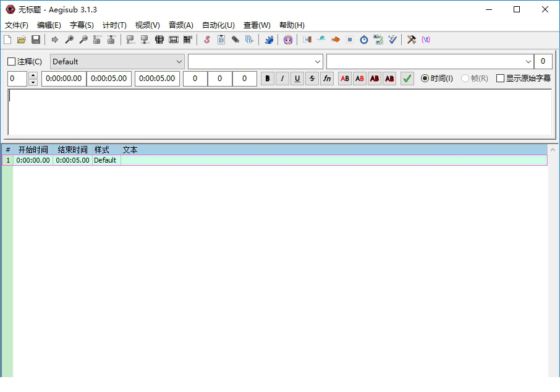The image size is (560, 392).
Task: Open font chooser with the fn button
Action: 327,79
